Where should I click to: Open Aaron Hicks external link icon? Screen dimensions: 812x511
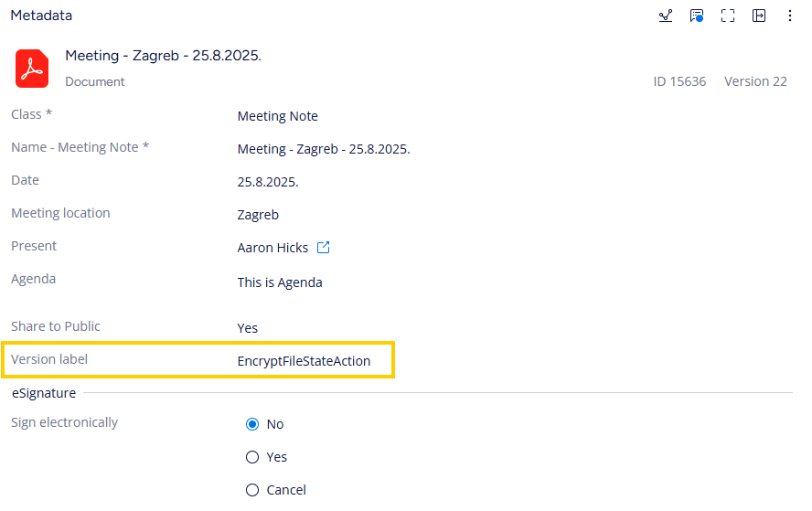click(x=323, y=248)
